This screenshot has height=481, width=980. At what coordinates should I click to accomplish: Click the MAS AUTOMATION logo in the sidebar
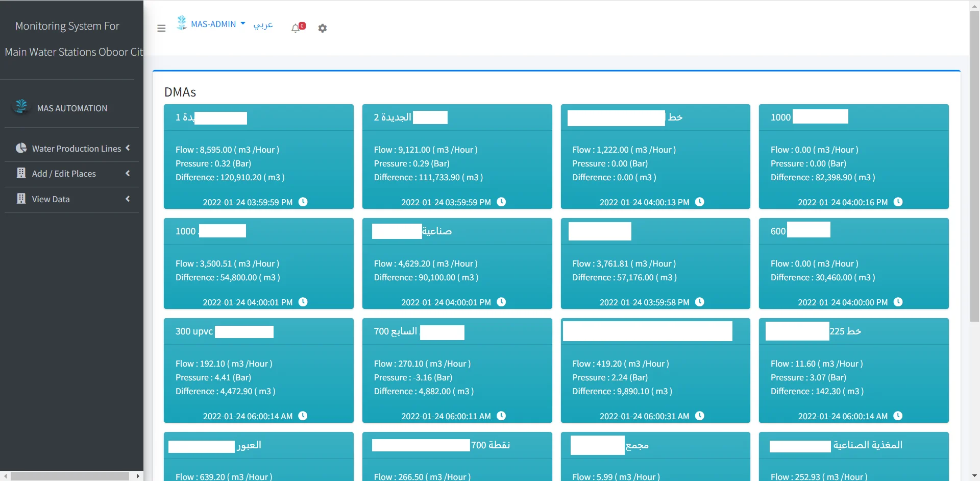[x=21, y=106]
